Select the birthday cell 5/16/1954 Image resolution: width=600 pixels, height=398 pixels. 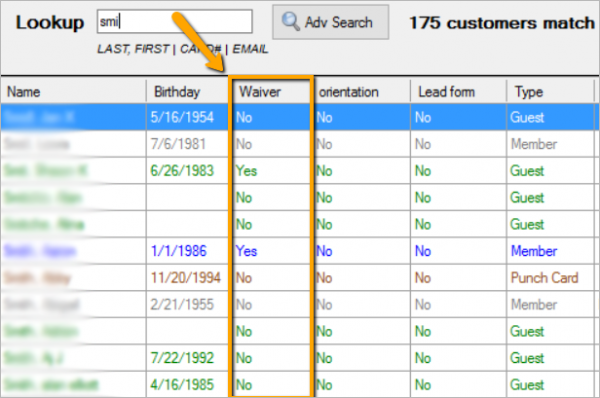(182, 117)
